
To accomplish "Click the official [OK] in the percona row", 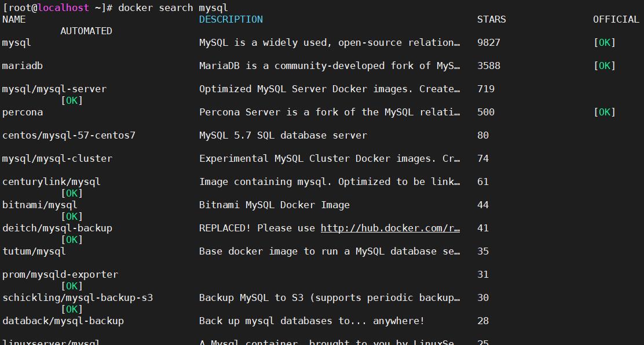I will (x=605, y=112).
